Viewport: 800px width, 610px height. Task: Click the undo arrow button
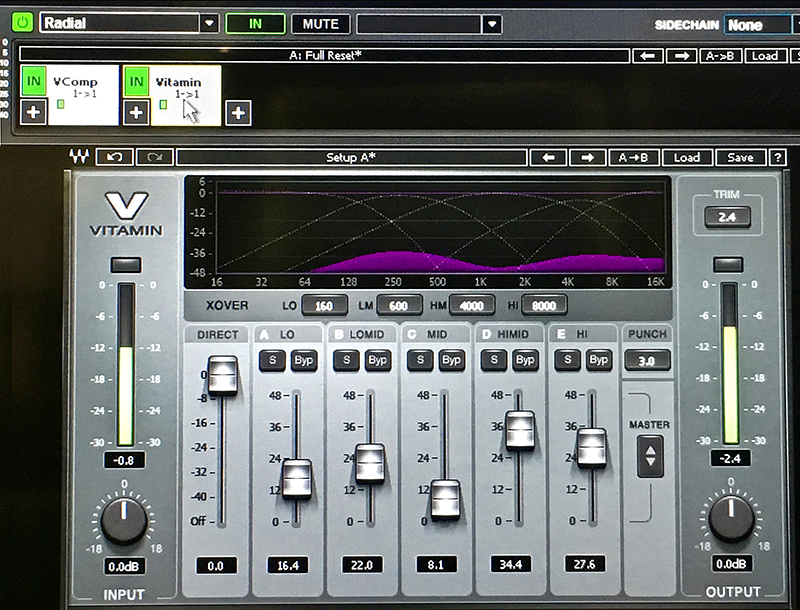click(x=115, y=157)
